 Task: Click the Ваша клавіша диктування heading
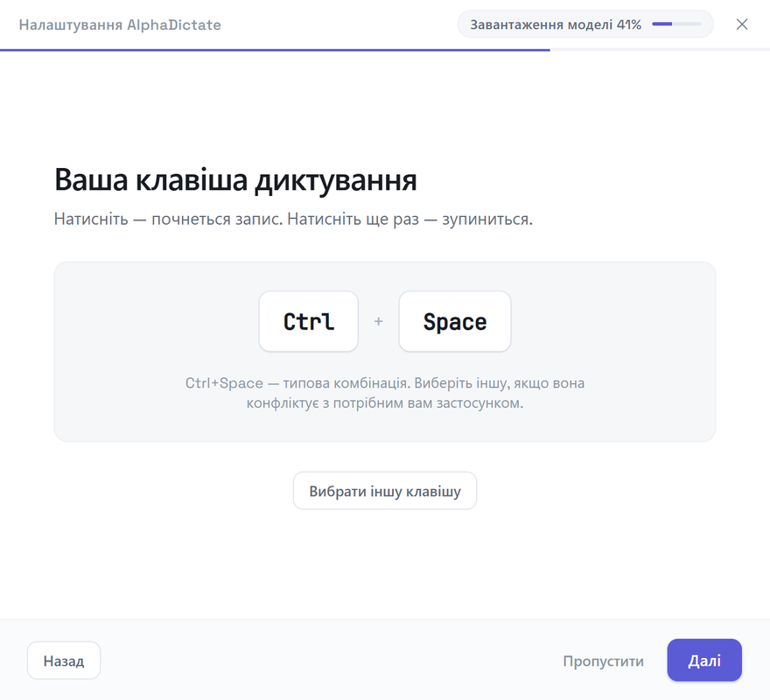tap(235, 179)
